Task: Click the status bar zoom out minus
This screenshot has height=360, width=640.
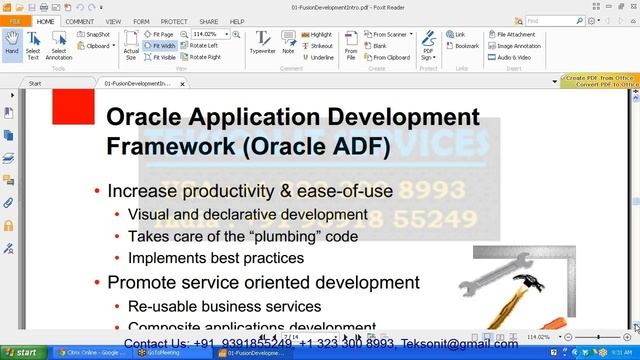Action: click(x=568, y=337)
